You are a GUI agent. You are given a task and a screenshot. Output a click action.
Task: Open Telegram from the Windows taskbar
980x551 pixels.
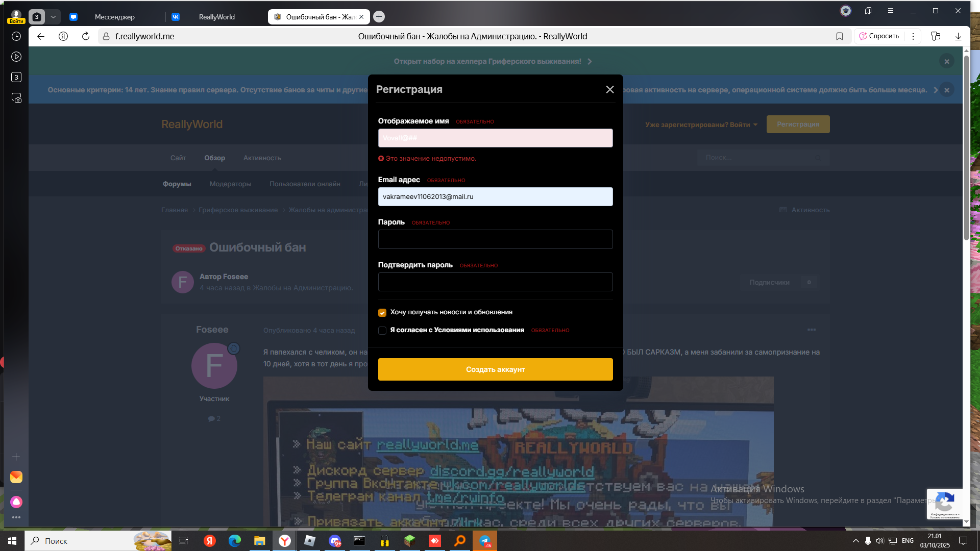pyautogui.click(x=485, y=541)
